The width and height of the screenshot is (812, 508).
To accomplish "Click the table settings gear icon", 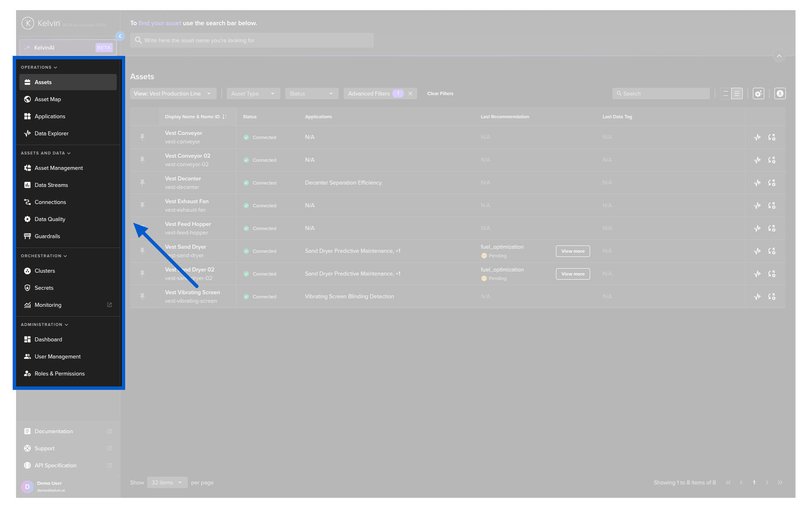I will coord(758,94).
